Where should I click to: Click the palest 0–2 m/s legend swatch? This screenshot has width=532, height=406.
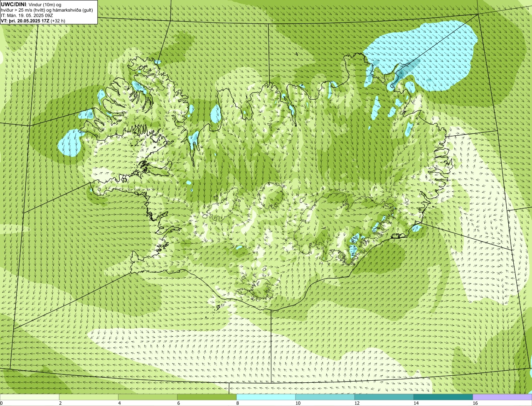pos(30,397)
